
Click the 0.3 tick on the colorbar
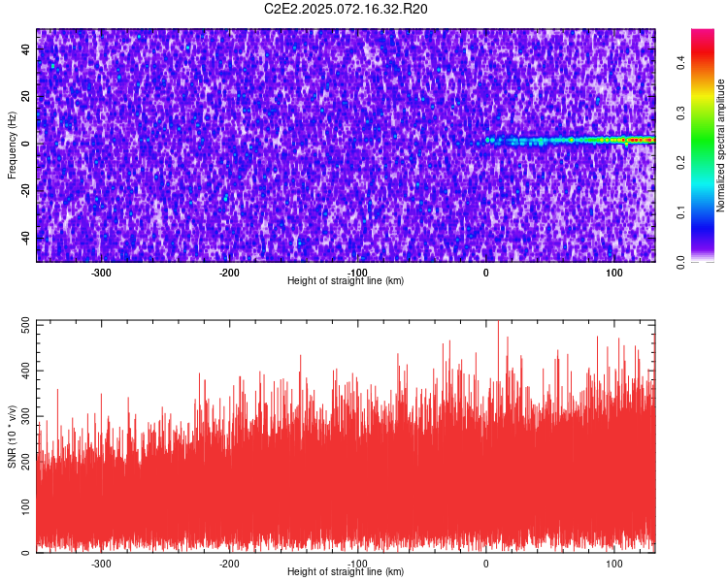point(681,113)
